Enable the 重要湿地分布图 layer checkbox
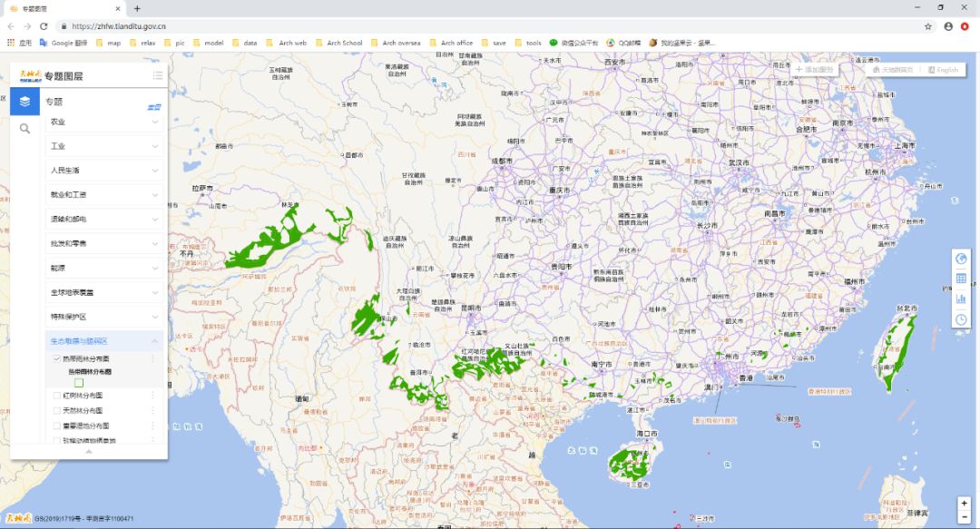This screenshot has width=980, height=529. tap(57, 426)
